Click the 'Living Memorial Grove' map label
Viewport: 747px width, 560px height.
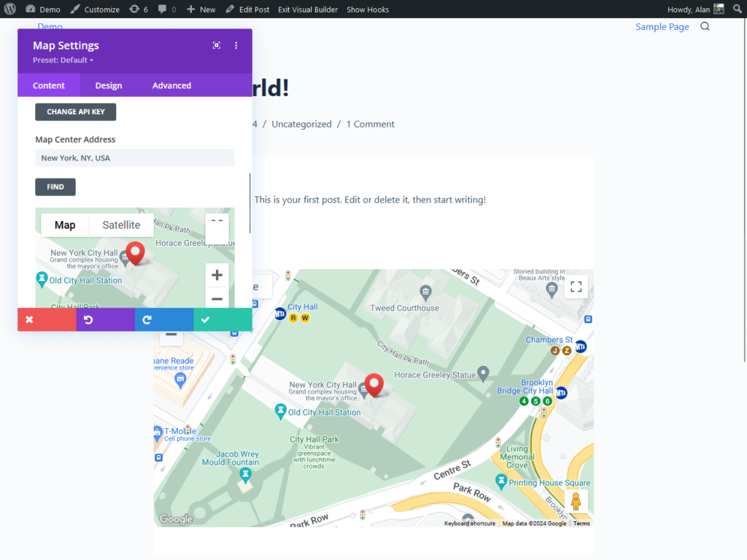pyautogui.click(x=517, y=456)
